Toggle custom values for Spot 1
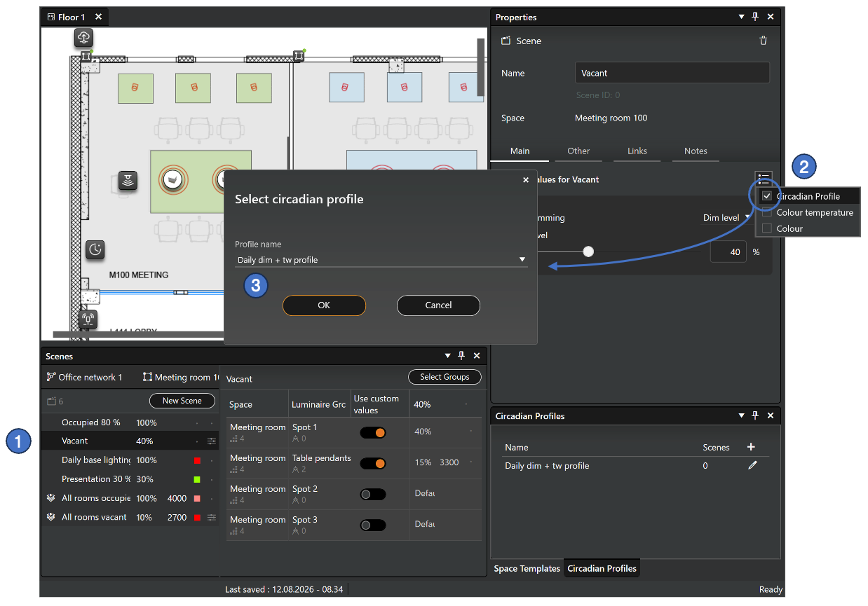868x606 pixels. coord(373,432)
